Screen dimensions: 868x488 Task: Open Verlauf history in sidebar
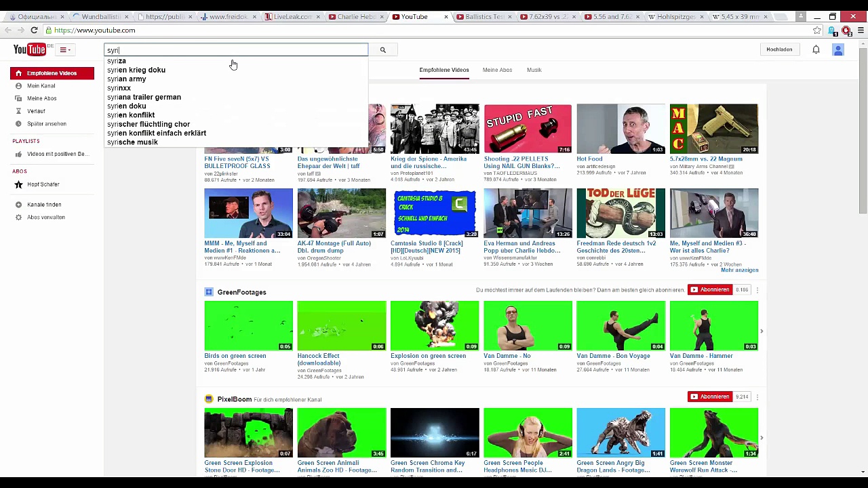coord(36,111)
